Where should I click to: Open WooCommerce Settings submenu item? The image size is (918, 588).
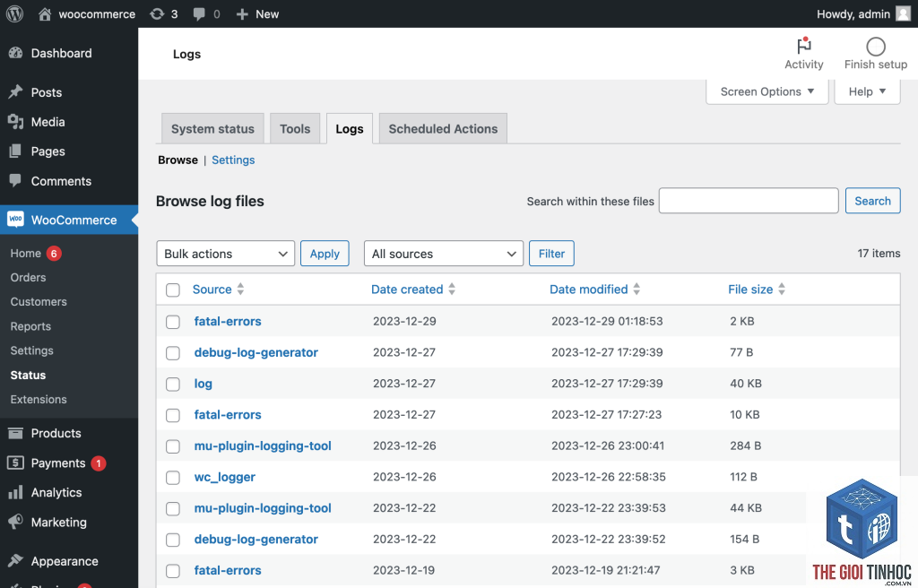pos(31,350)
